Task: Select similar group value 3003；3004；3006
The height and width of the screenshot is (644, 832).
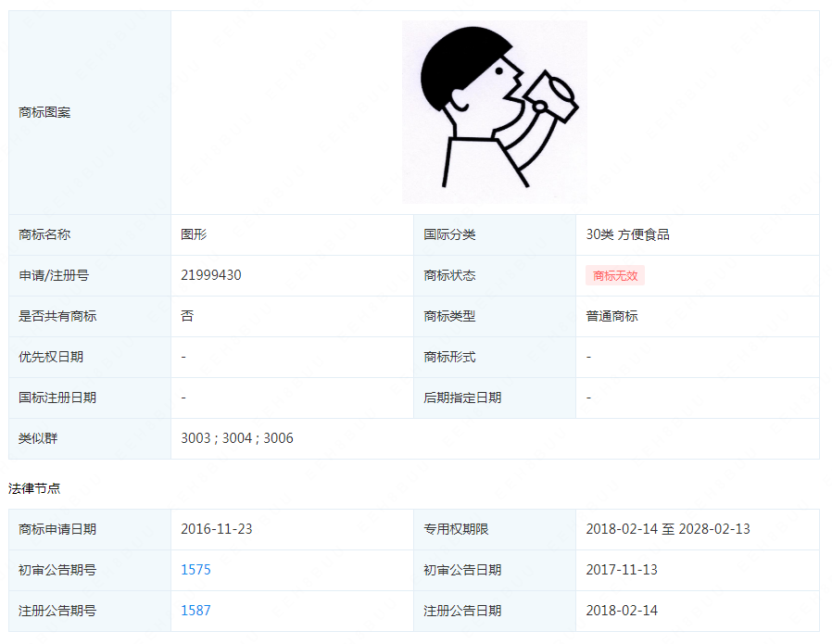Action: (237, 438)
